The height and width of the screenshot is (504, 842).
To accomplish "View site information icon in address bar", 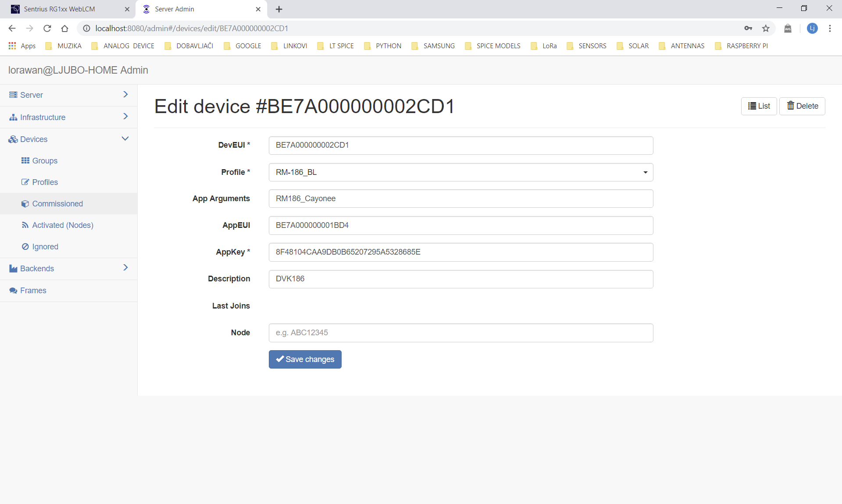I will [87, 28].
